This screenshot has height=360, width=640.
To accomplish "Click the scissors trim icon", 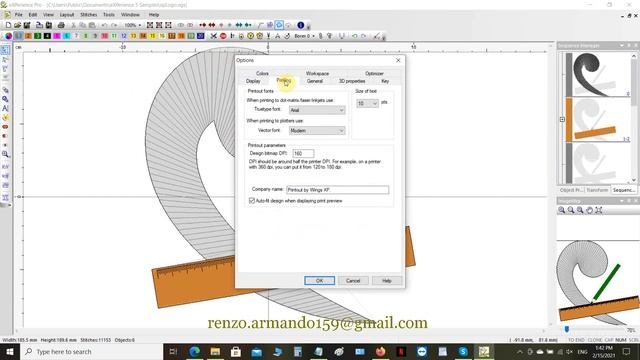I will [213, 36].
